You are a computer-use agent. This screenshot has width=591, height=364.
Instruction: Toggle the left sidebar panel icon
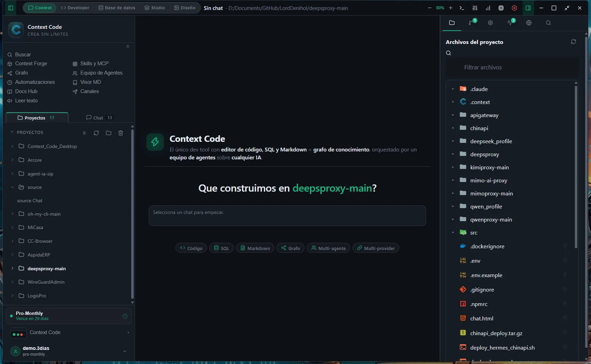[x=11, y=8]
